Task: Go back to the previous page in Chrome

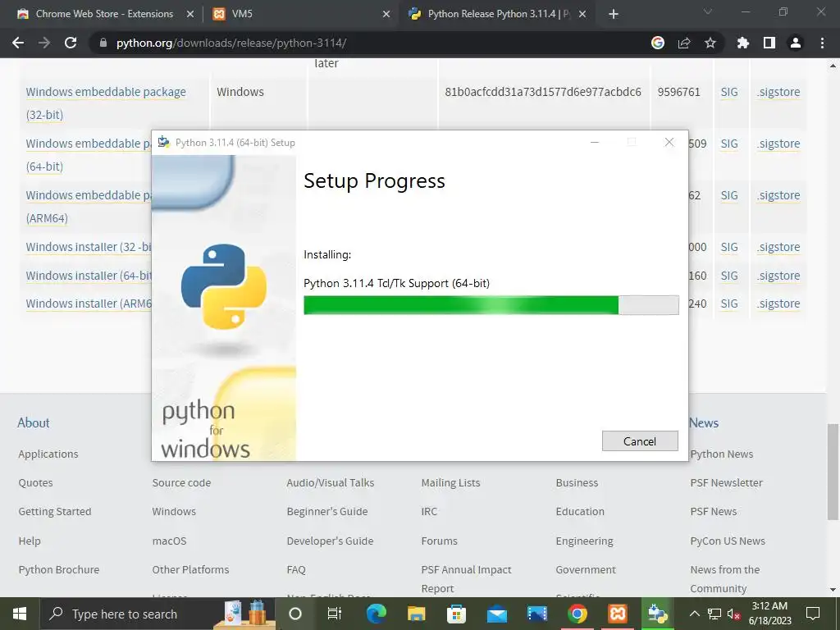Action: tap(18, 43)
